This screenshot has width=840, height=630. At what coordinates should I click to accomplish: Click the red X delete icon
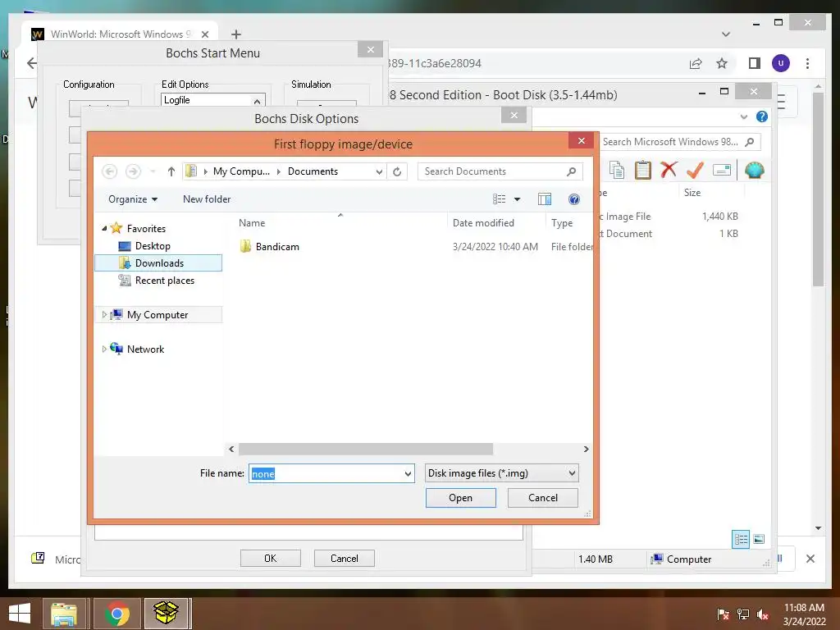pos(669,171)
